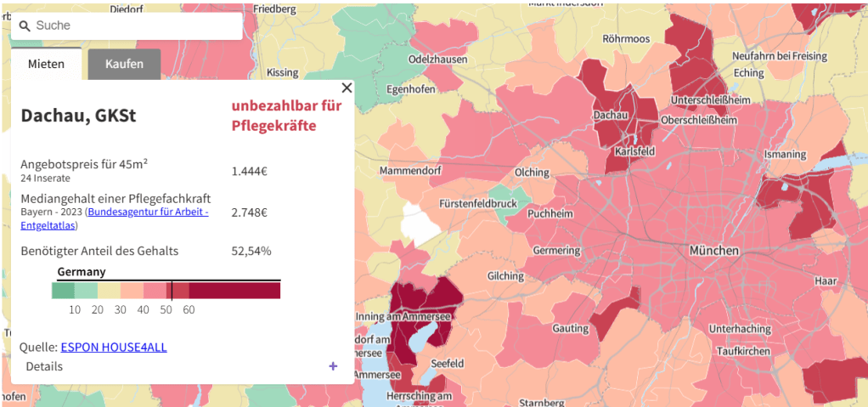Click the Mammendorf map label
The width and height of the screenshot is (868, 407).
pos(413,171)
